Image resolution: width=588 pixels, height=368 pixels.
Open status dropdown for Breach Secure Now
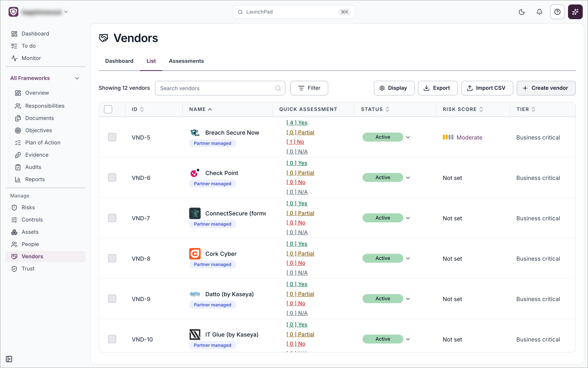click(x=408, y=137)
